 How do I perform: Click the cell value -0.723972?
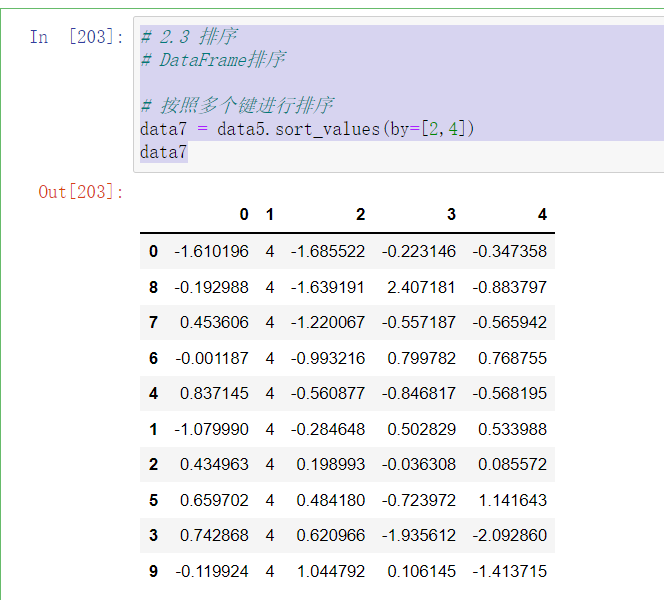[419, 500]
